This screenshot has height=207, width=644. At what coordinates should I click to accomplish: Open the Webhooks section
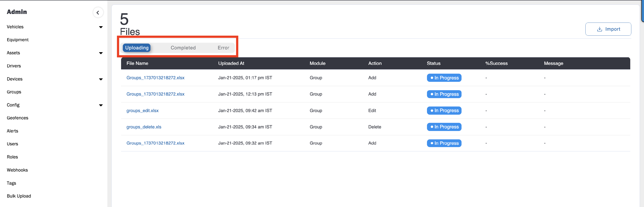pyautogui.click(x=17, y=170)
